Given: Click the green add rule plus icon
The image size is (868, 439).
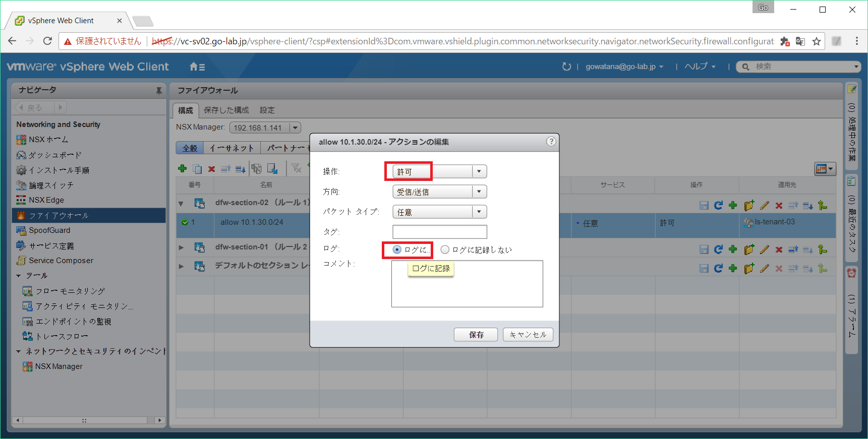Looking at the screenshot, I should point(183,169).
